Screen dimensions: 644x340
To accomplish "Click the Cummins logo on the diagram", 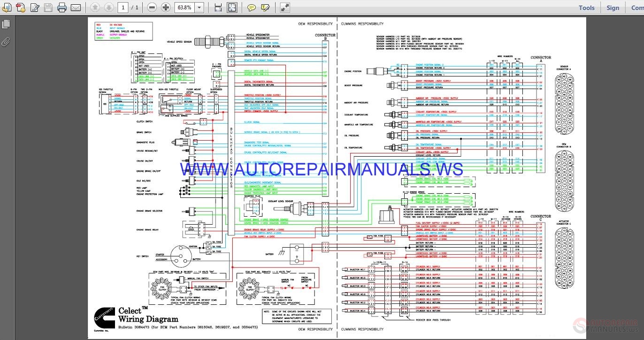I will 104,318.
